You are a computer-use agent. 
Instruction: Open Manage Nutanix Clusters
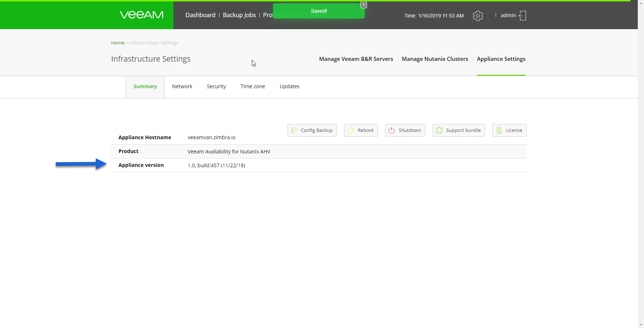(x=435, y=59)
